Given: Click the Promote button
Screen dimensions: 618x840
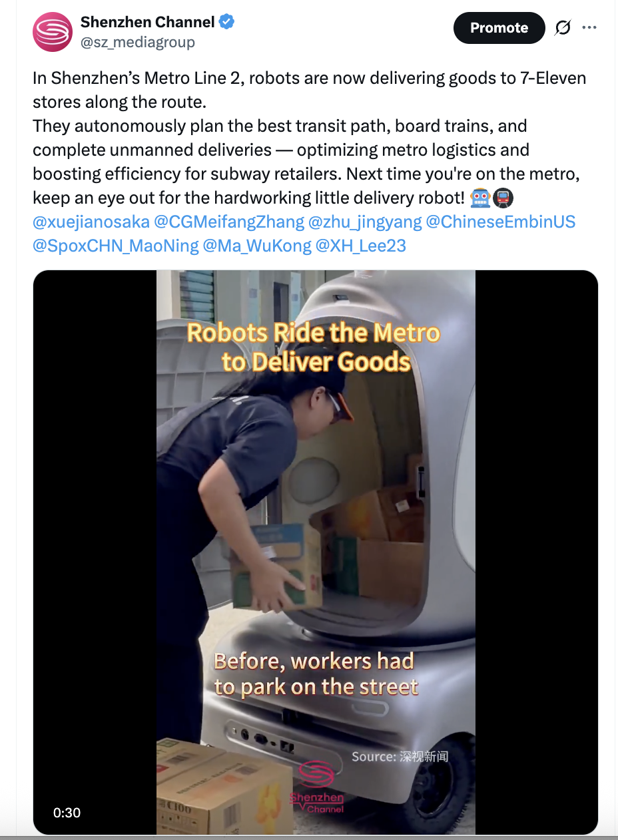Looking at the screenshot, I should [499, 28].
